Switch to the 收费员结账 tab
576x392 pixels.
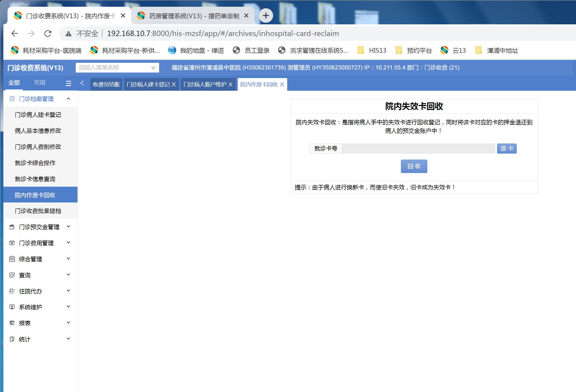pos(106,85)
